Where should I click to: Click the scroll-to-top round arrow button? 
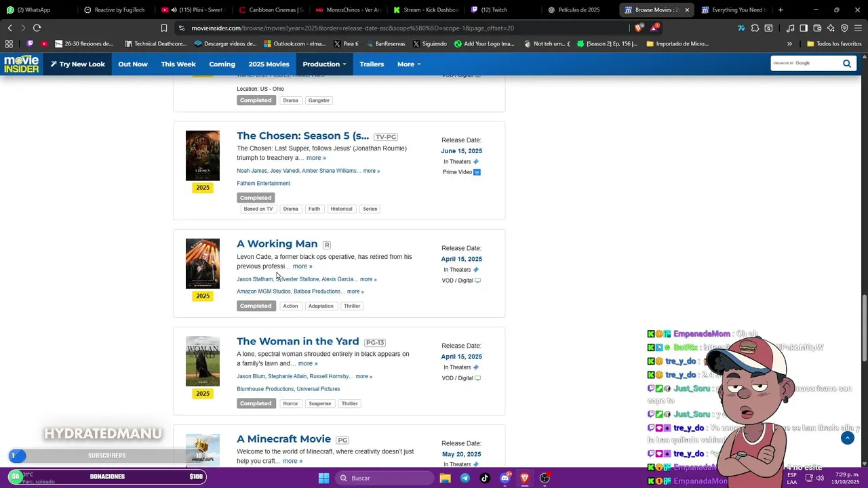(x=847, y=438)
